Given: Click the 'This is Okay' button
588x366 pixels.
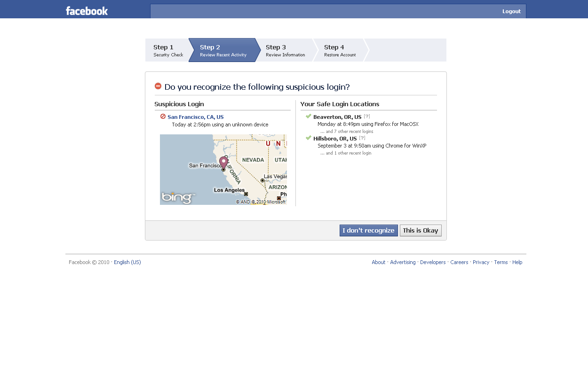Looking at the screenshot, I should click(x=421, y=230).
